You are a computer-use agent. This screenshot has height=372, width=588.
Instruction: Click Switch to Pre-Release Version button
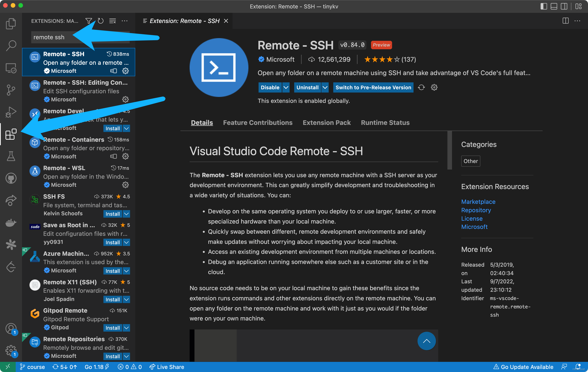(x=373, y=87)
